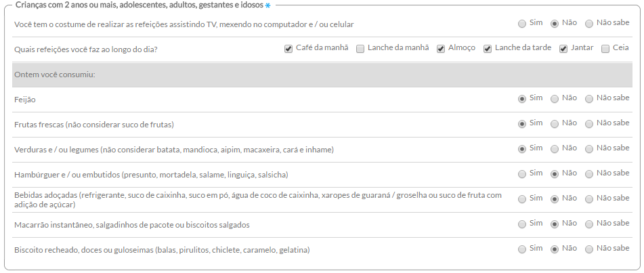Click the blue required-field asterisk

click(267, 5)
